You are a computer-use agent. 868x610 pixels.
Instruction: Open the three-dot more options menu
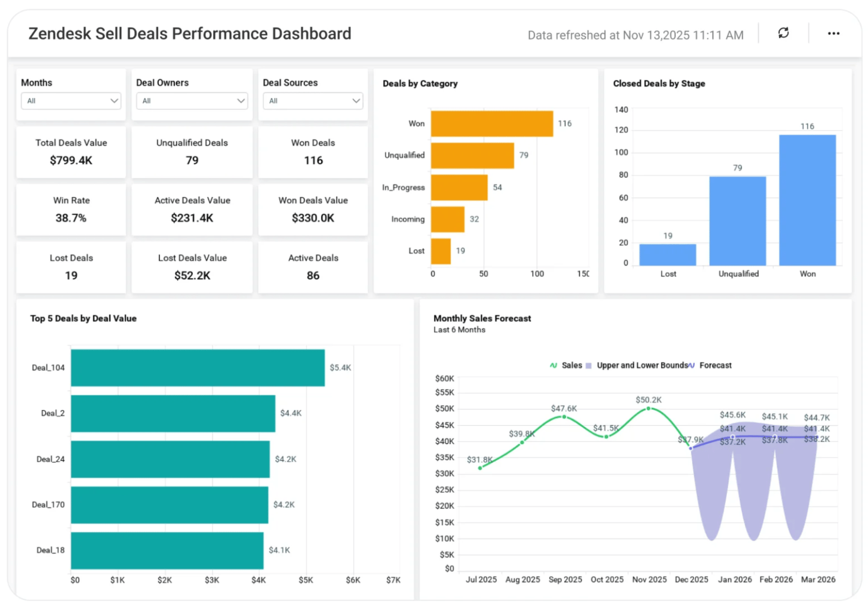tap(833, 33)
